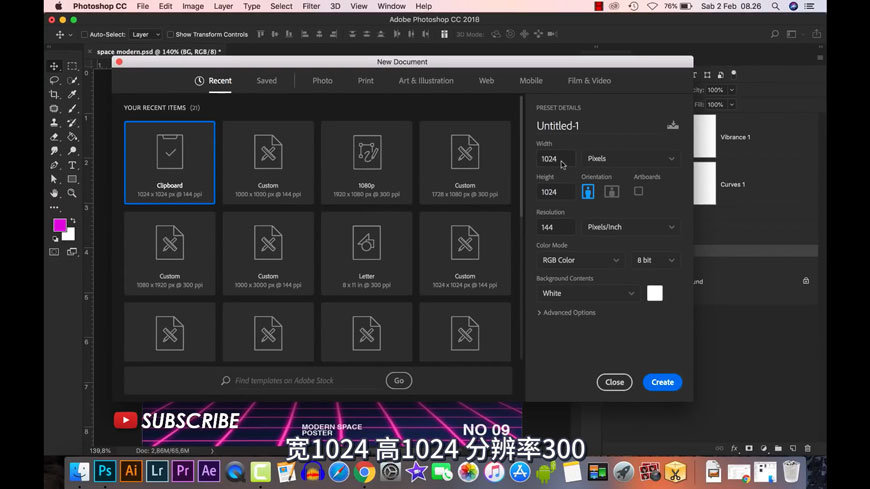The width and height of the screenshot is (870, 489).
Task: Select the Clipboard 1024 x 1024 preset
Action: coord(170,163)
